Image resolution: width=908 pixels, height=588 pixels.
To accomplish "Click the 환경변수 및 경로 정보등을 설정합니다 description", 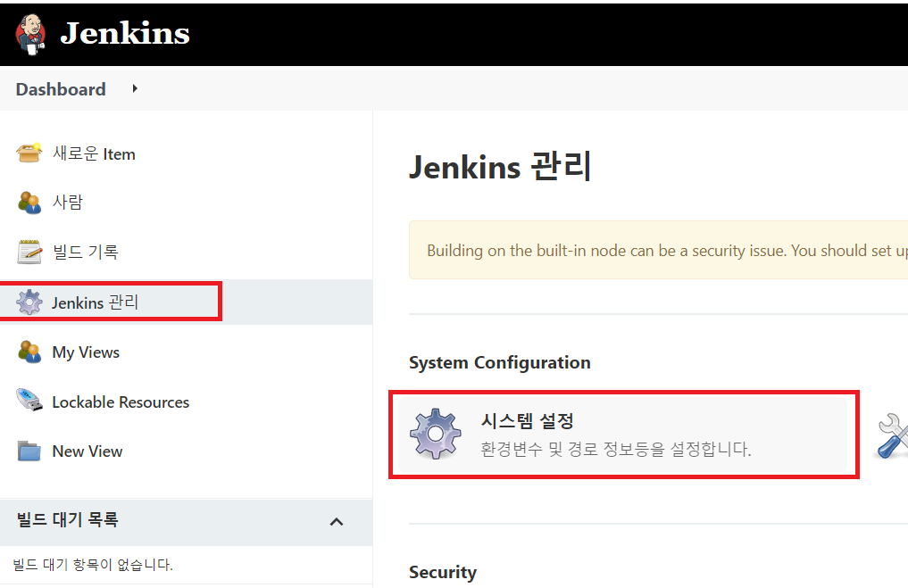I will coord(616,449).
